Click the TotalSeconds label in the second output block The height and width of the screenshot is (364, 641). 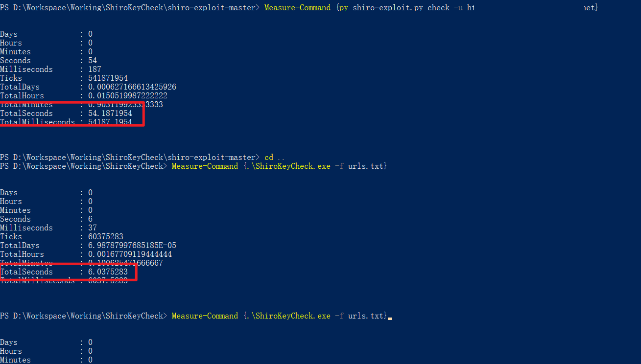click(26, 272)
